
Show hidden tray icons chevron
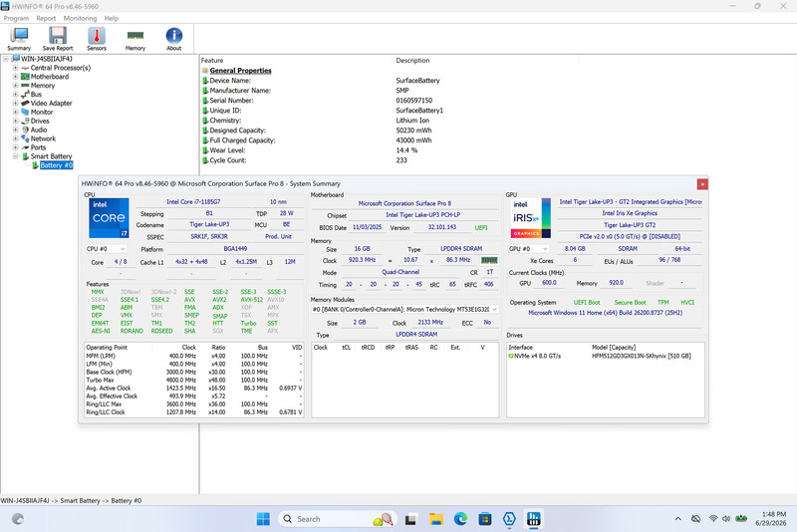678,519
